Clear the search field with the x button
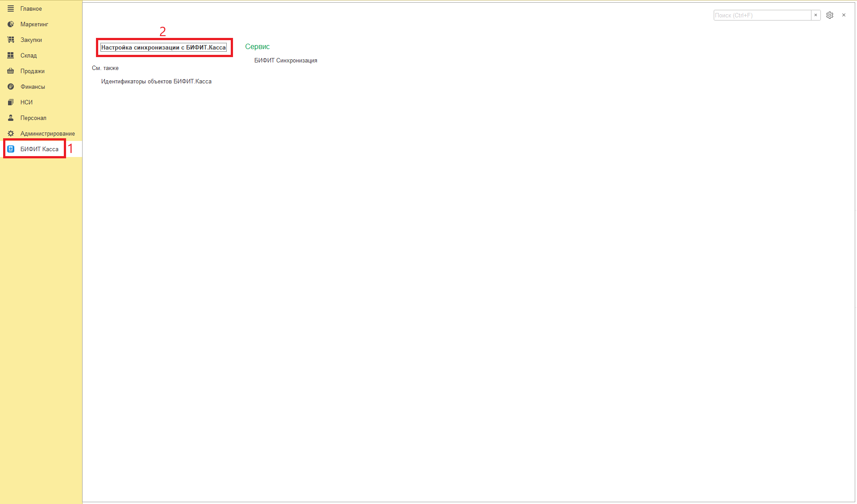 816,15
